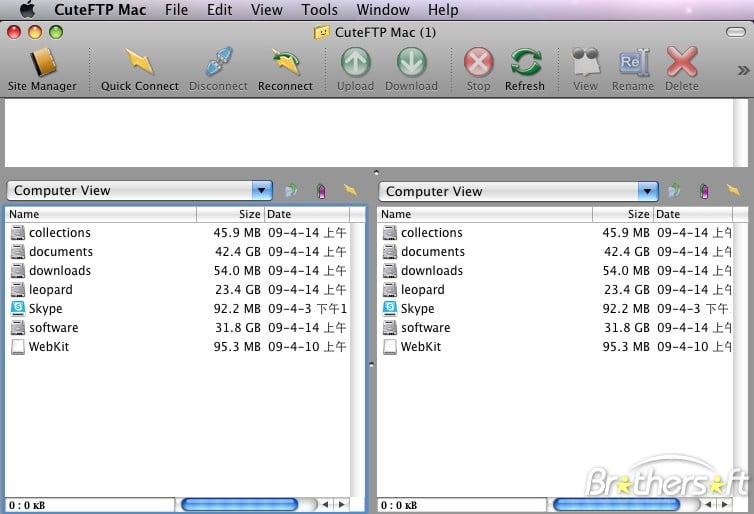The image size is (754, 514).
Task: Click the Quick Connect lightning icon
Action: [139, 63]
